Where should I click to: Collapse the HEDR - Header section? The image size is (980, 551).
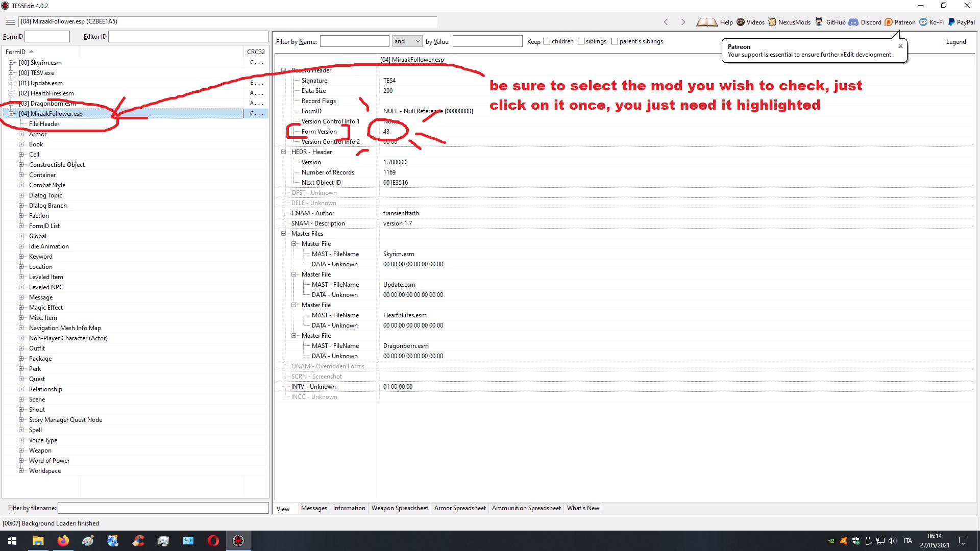pyautogui.click(x=283, y=152)
